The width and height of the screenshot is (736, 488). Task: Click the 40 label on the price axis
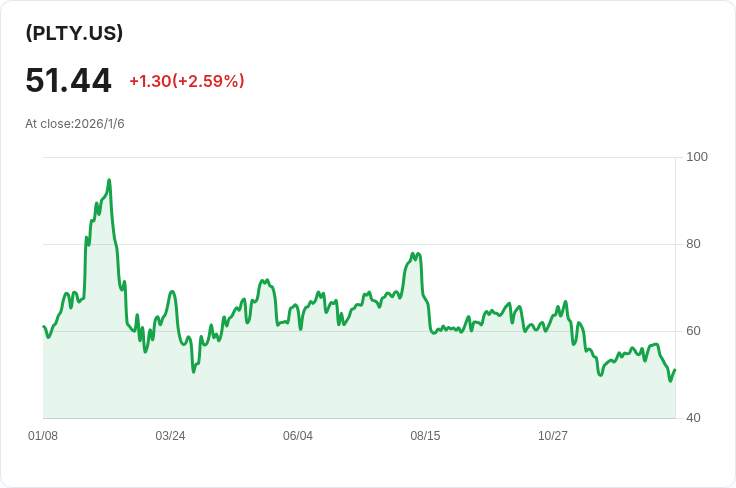pyautogui.click(x=693, y=418)
